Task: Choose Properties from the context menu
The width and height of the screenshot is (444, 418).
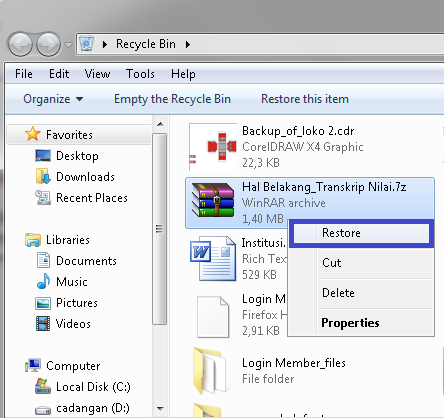Action: pyautogui.click(x=361, y=323)
